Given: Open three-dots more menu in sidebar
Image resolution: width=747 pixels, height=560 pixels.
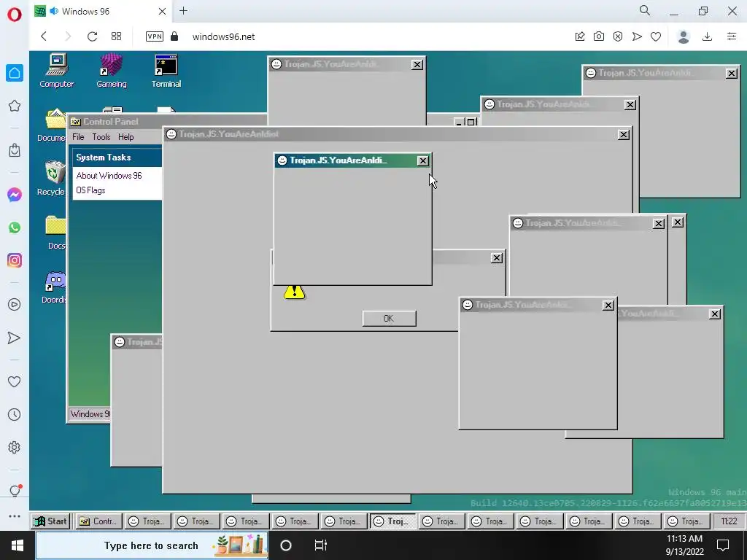Looking at the screenshot, I should pos(15,516).
